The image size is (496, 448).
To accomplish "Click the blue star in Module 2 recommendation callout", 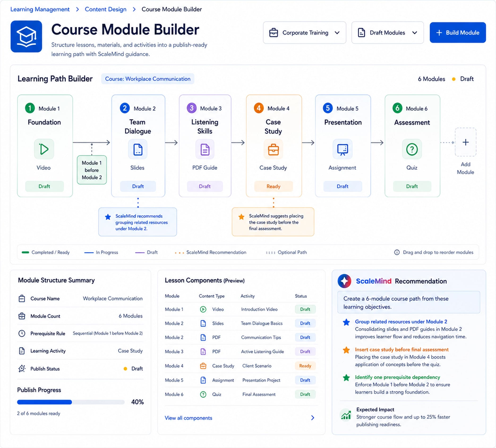I will point(108,217).
